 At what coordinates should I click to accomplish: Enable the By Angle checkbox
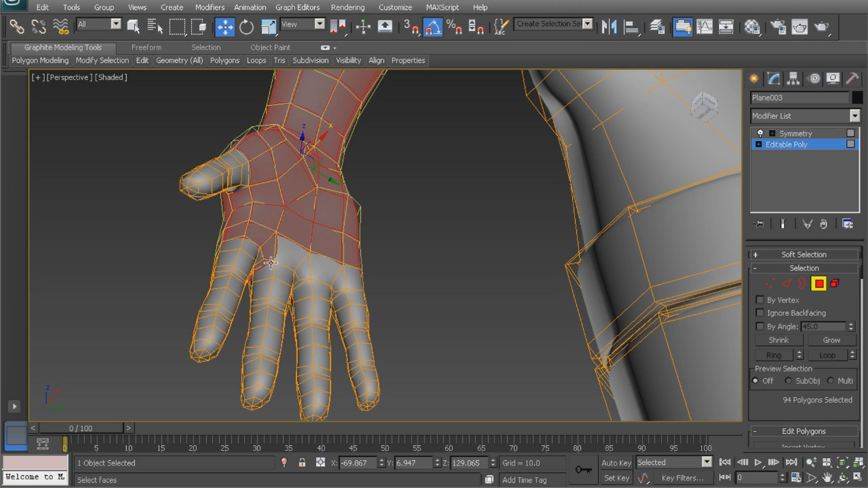(x=760, y=326)
